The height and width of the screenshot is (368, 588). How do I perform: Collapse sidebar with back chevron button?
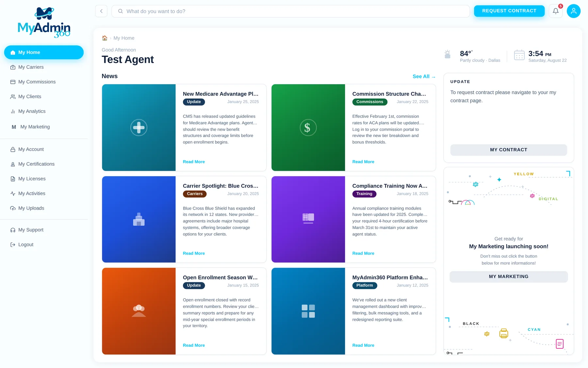[101, 11]
